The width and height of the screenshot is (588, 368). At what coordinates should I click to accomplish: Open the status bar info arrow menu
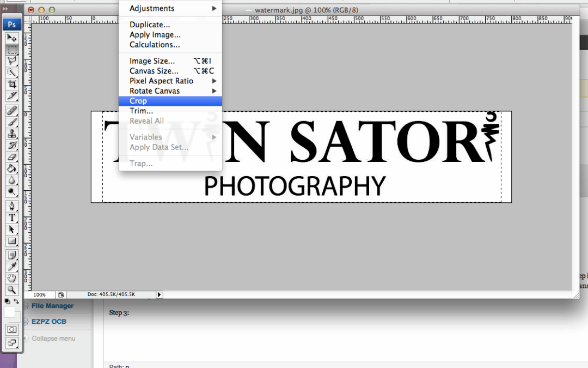(x=160, y=295)
